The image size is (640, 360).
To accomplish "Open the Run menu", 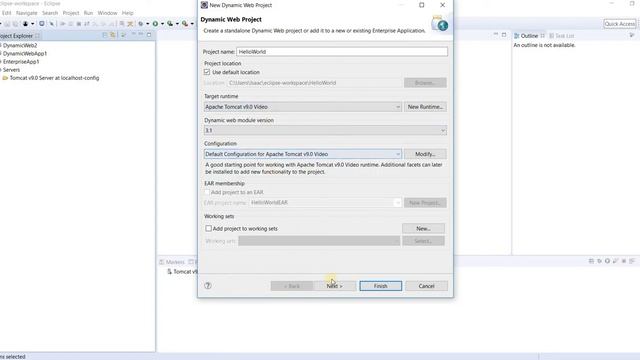I will [88, 13].
